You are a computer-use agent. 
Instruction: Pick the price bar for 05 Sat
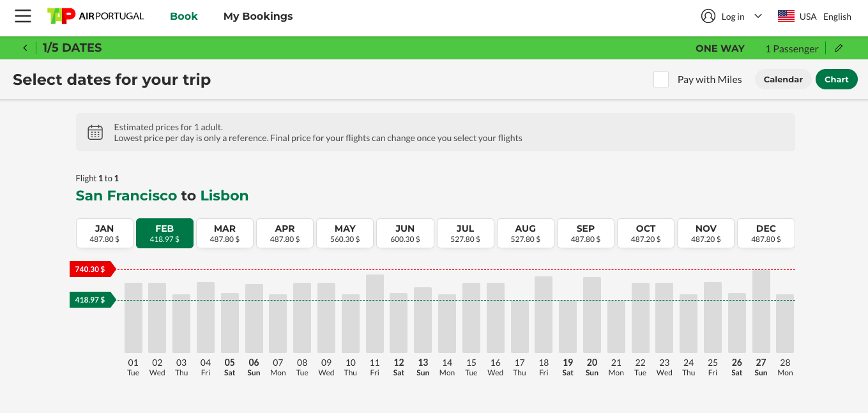[x=230, y=323]
